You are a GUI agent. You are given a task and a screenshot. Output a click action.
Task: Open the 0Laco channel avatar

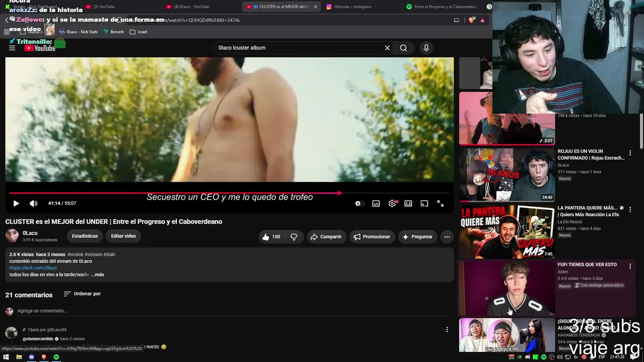point(12,236)
